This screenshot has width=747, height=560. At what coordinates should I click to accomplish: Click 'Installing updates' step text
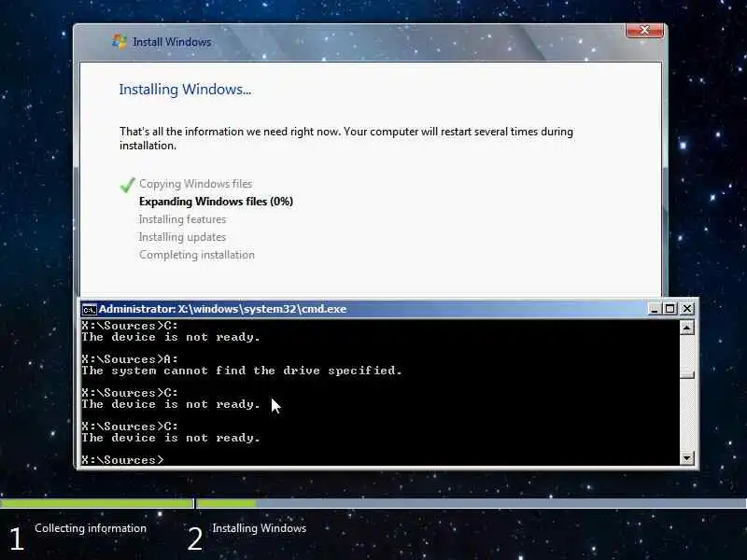point(182,237)
